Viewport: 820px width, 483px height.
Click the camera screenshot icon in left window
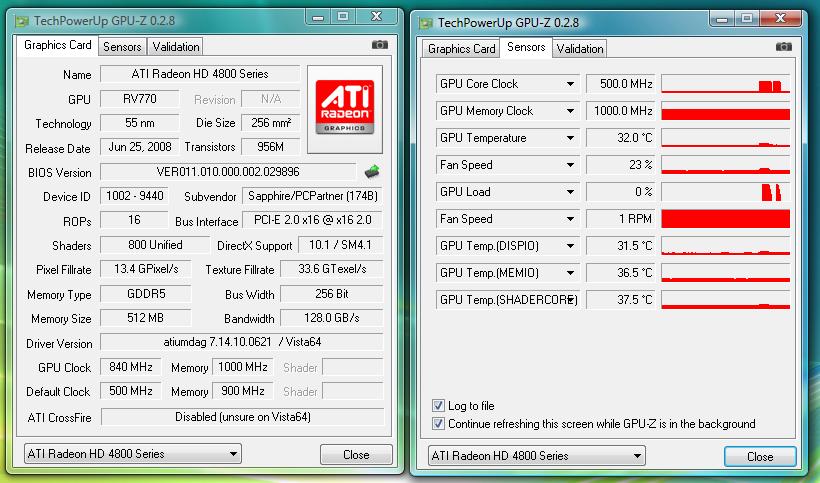click(x=380, y=45)
